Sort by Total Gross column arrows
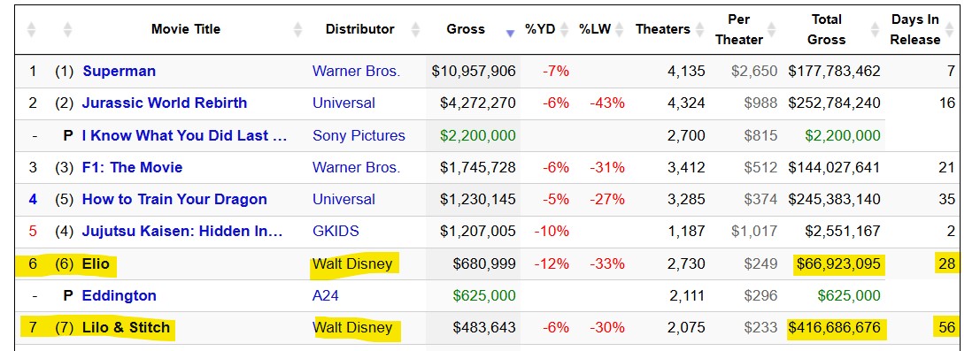 pyautogui.click(x=876, y=29)
